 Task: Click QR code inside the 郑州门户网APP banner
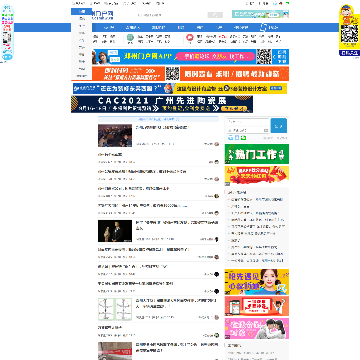[x=264, y=57]
